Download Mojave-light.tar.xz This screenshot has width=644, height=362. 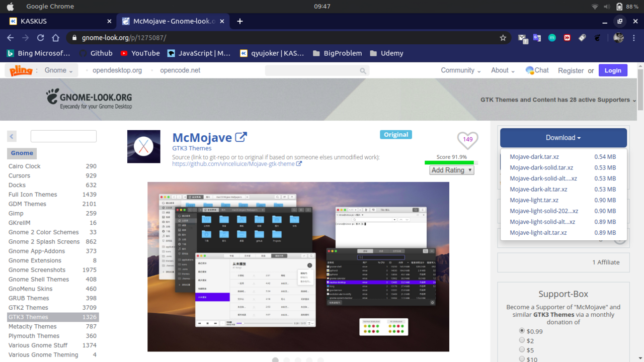pyautogui.click(x=534, y=200)
